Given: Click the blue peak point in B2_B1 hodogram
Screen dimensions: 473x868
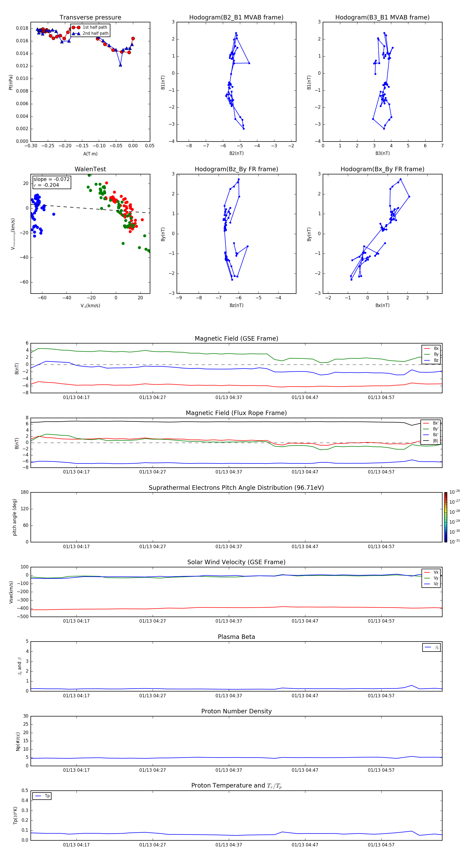Looking at the screenshot, I should (x=236, y=33).
